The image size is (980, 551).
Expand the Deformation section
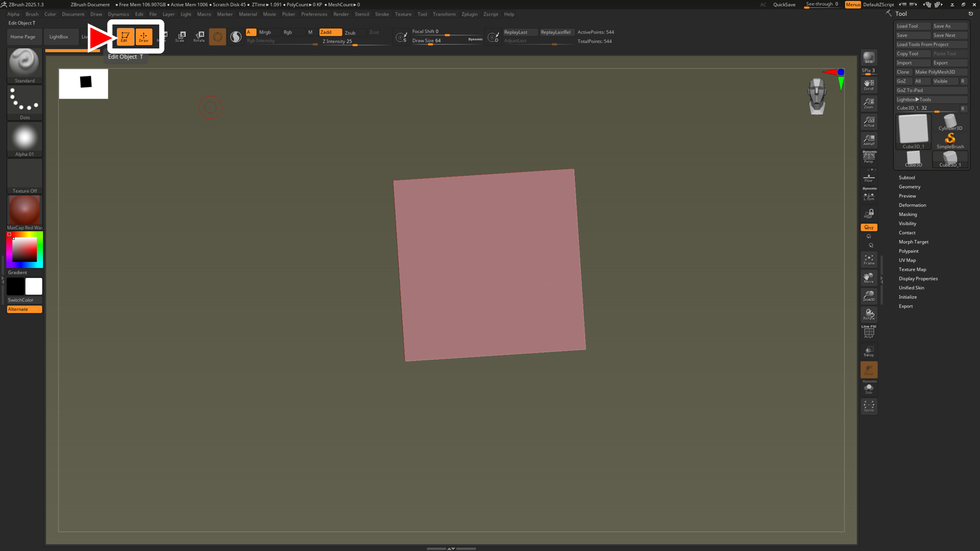coord(912,205)
